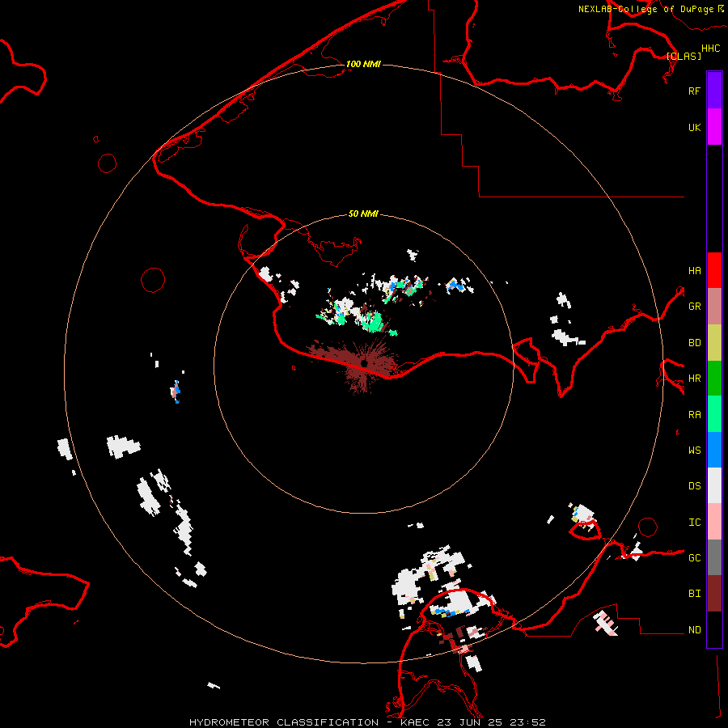728x728 pixels.
Task: Click the red HA legend swatch
Action: (714, 270)
